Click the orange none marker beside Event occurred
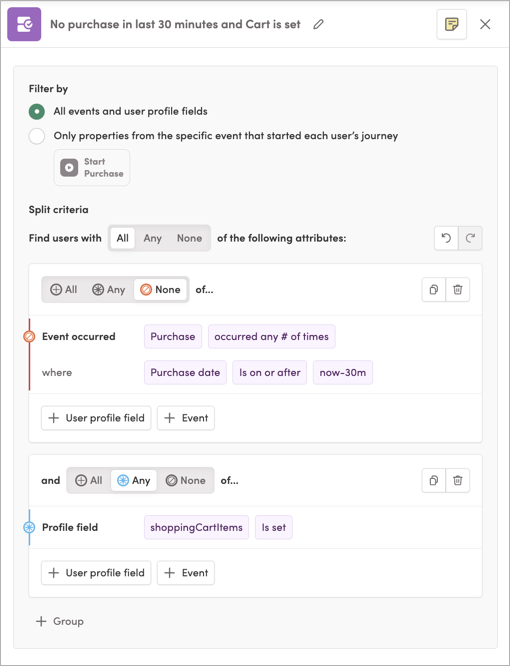 click(29, 337)
